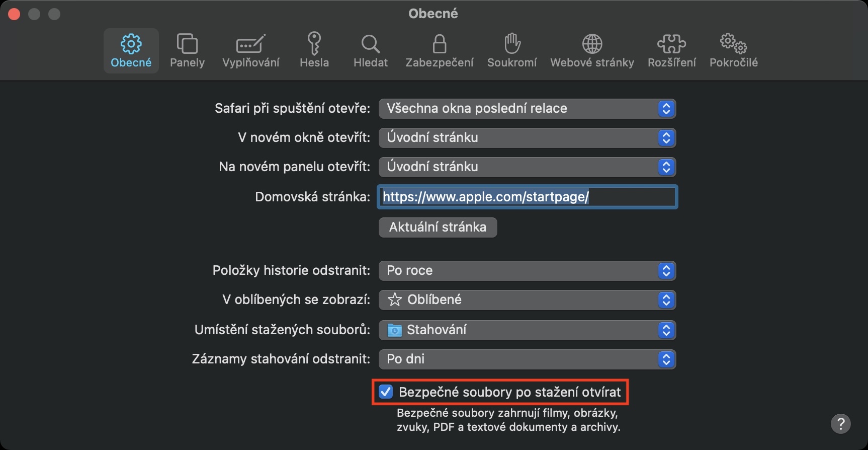Open the Na novém panelu otevřít dropdown

click(x=527, y=167)
